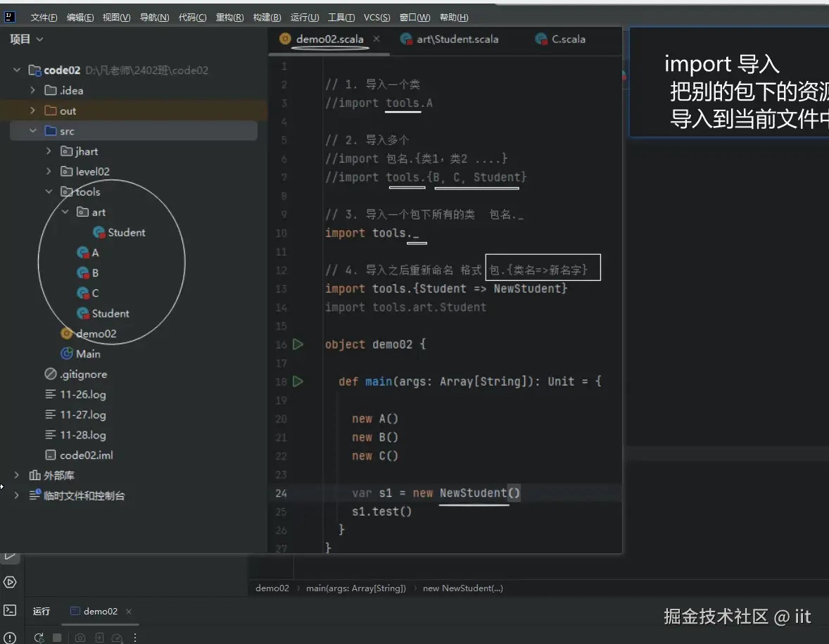The height and width of the screenshot is (644, 829).
Task: Click run gutter icon beside object demo02
Action: coord(298,344)
